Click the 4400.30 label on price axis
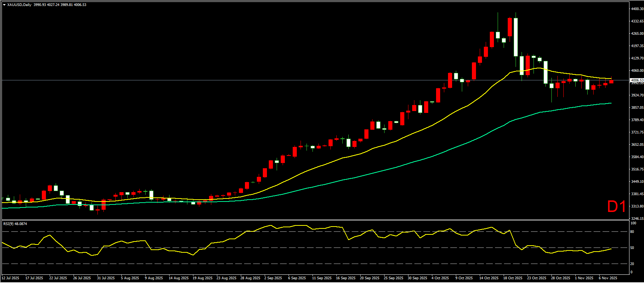This screenshot has width=644, height=283. pyautogui.click(x=637, y=9)
